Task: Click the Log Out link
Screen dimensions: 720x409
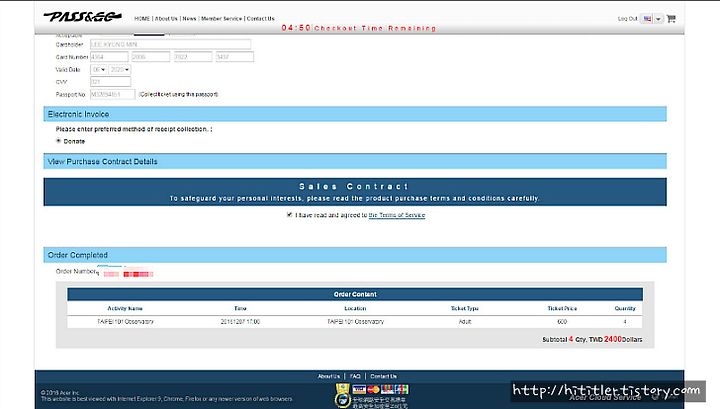Action: pos(627,19)
